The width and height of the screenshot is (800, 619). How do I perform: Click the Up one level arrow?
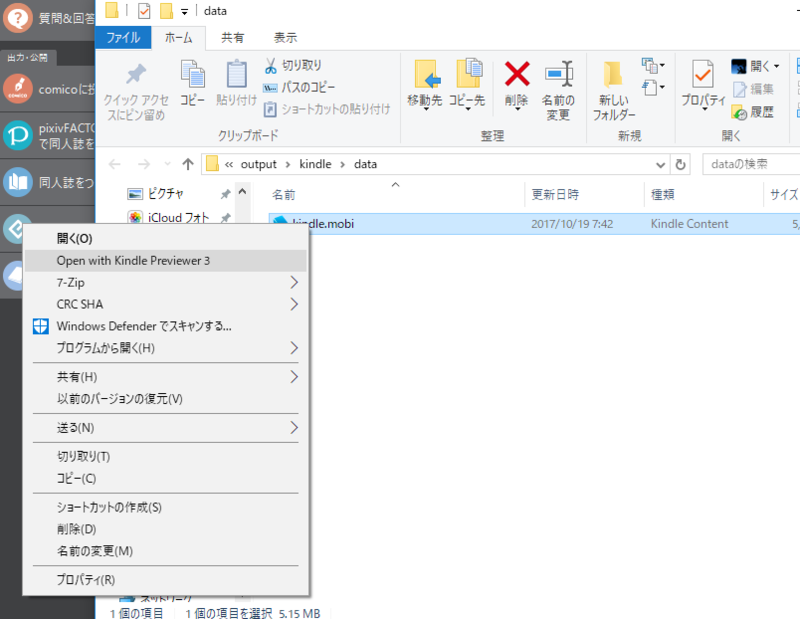coord(188,164)
